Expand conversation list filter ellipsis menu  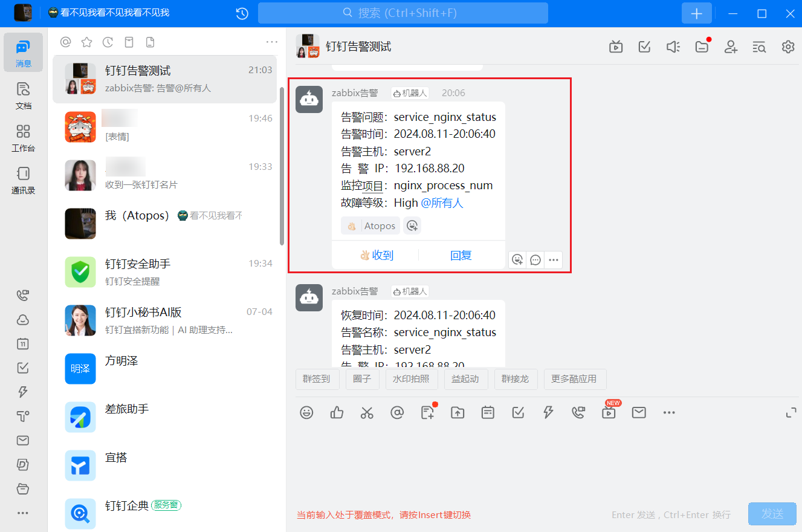pyautogui.click(x=271, y=42)
